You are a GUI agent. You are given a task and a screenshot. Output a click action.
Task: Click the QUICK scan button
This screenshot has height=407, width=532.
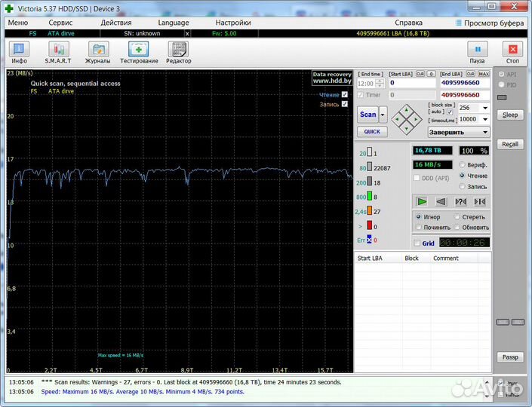tap(372, 131)
